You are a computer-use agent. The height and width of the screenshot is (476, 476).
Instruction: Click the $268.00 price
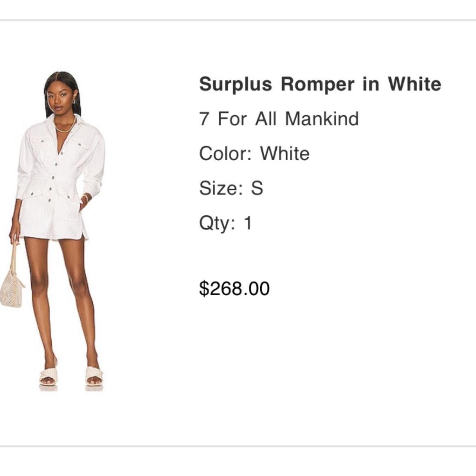(x=234, y=289)
